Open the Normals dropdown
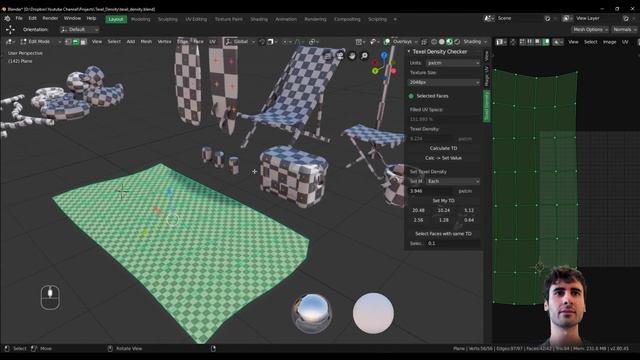The image size is (640, 360). pyautogui.click(x=624, y=29)
